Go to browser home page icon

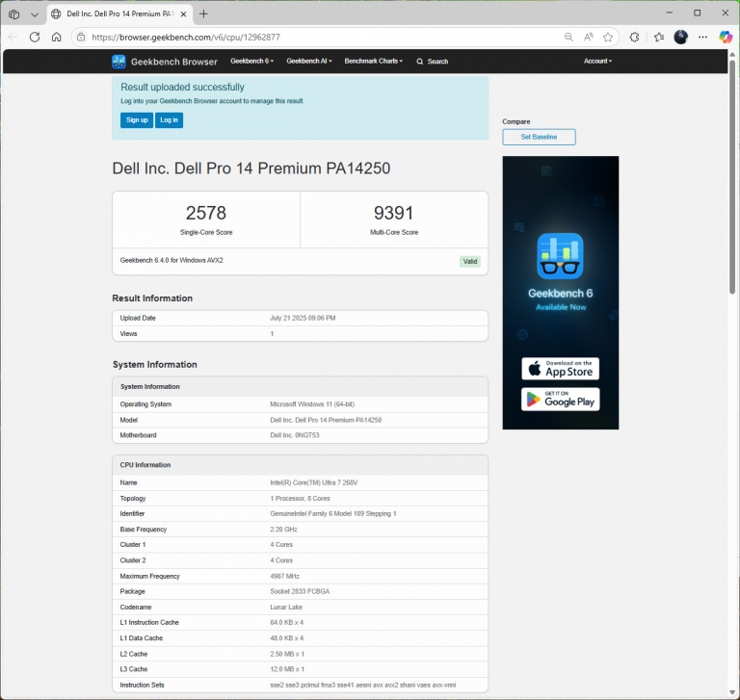57,38
